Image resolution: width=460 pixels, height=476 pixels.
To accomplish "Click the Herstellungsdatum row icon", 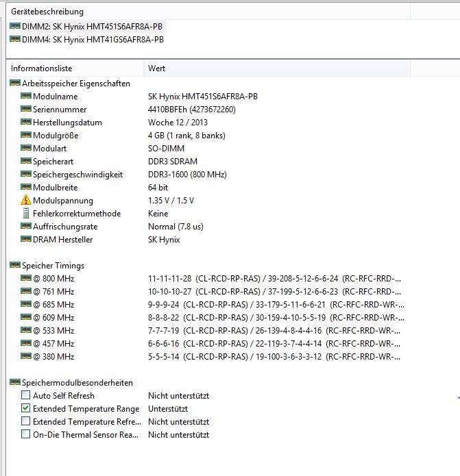I will point(26,122).
